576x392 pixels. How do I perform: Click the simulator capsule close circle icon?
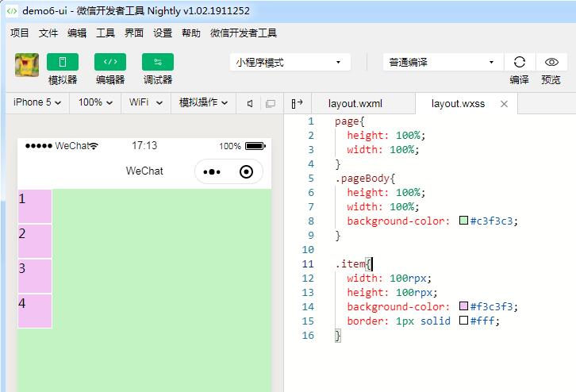(x=246, y=171)
